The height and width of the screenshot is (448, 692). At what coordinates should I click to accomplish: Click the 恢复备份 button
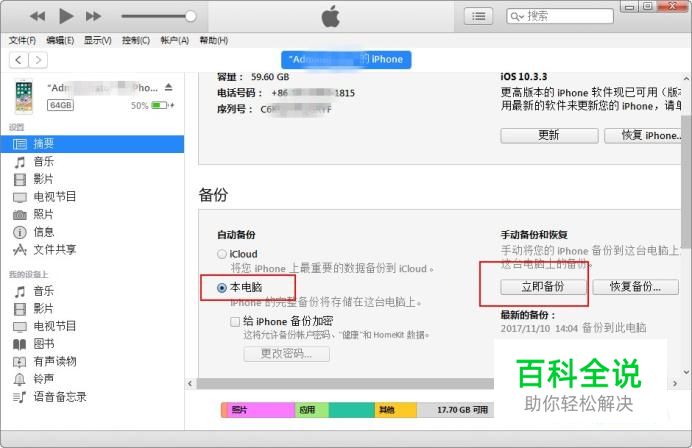point(636,287)
